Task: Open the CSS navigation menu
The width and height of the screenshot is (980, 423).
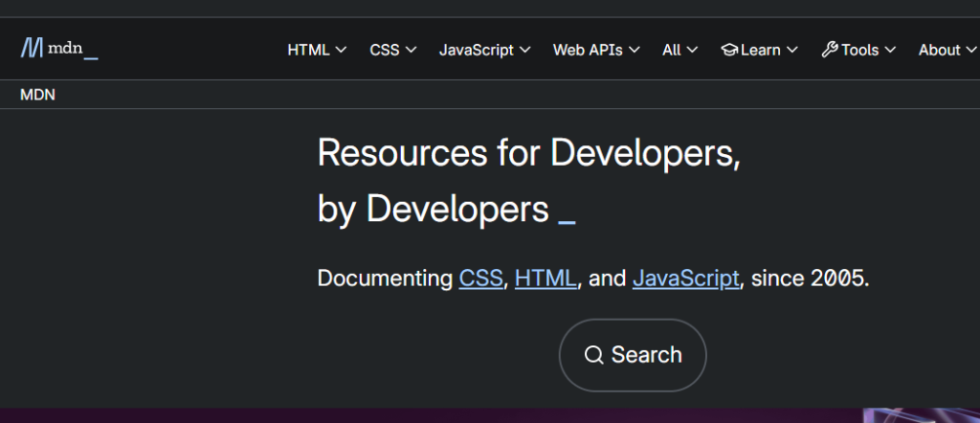Action: tap(393, 50)
